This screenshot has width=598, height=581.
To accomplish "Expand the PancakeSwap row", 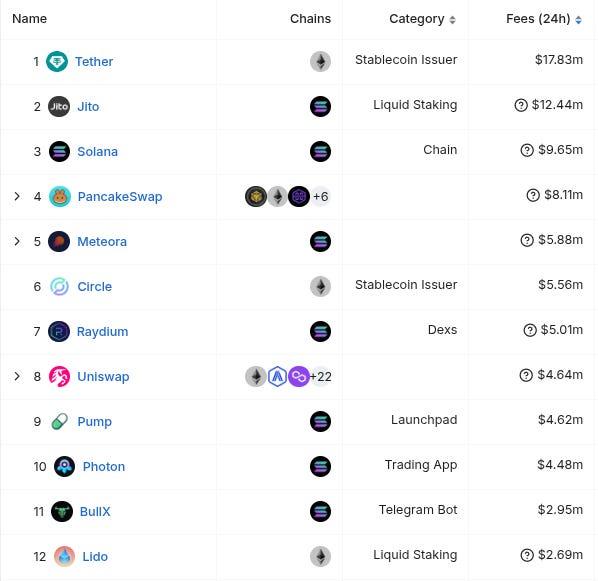I will (x=17, y=196).
